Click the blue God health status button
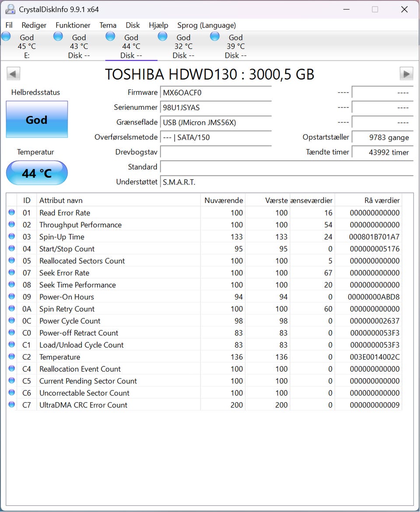The width and height of the screenshot is (420, 512). pyautogui.click(x=37, y=119)
